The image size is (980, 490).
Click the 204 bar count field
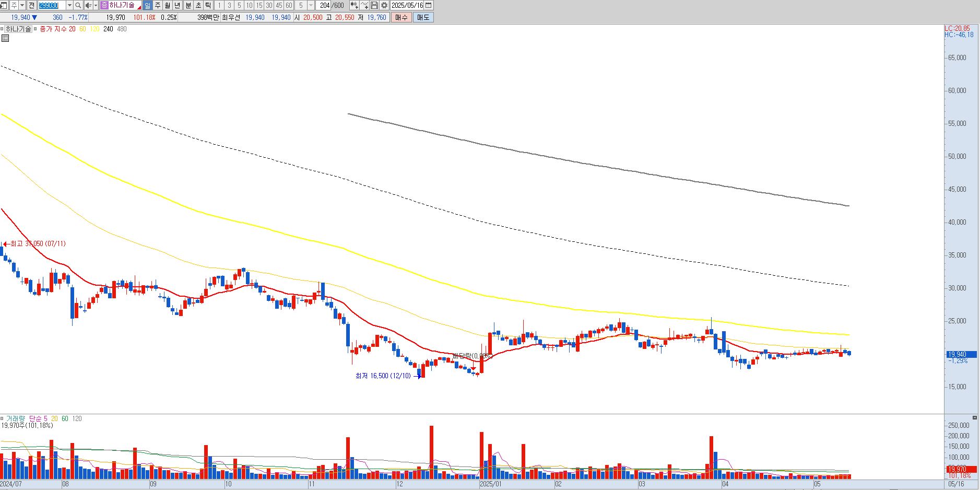(x=324, y=5)
